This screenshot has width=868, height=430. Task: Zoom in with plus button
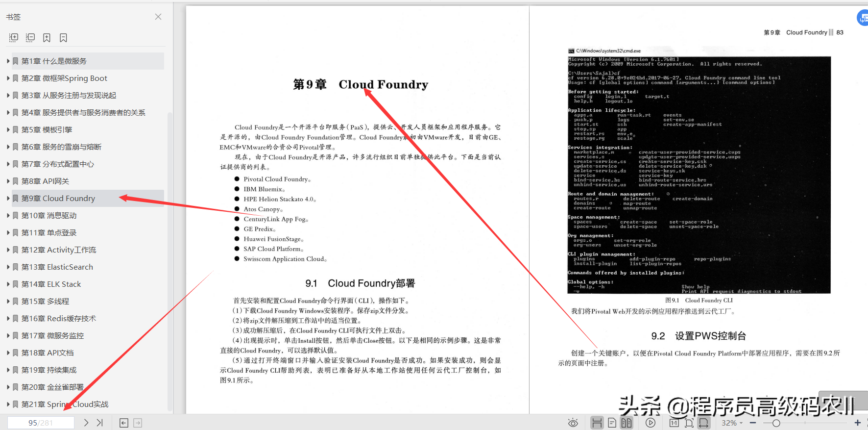(858, 423)
